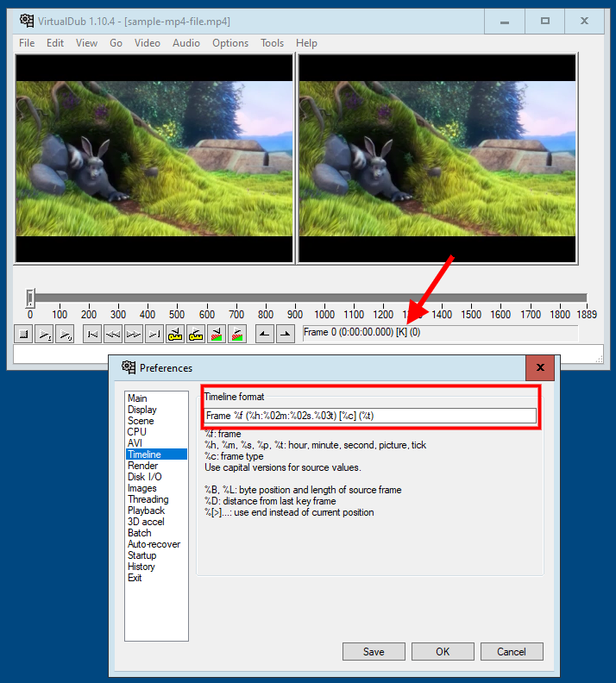Maximize the VirtualDub window
This screenshot has width=616, height=683.
pos(545,22)
